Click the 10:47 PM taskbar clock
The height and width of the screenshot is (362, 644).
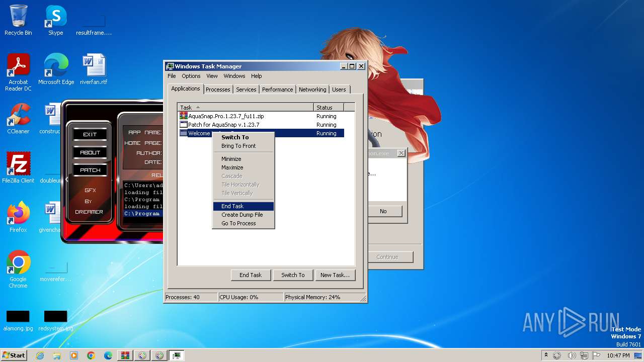click(x=618, y=355)
